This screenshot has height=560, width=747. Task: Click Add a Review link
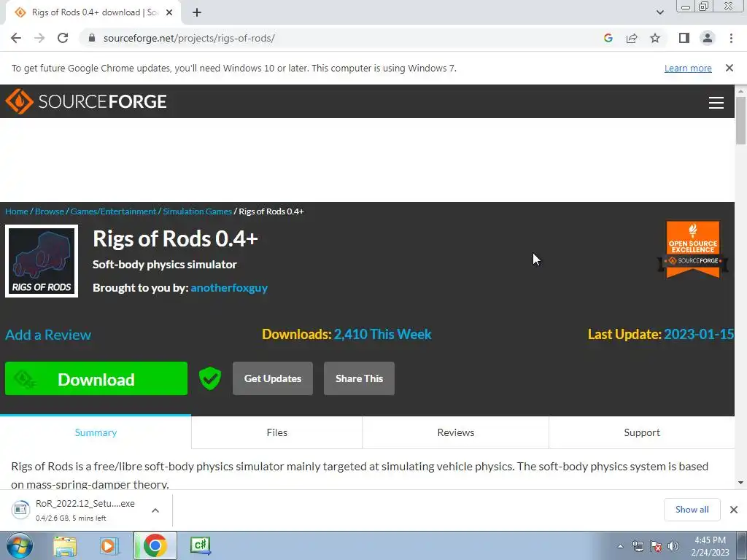pyautogui.click(x=48, y=335)
